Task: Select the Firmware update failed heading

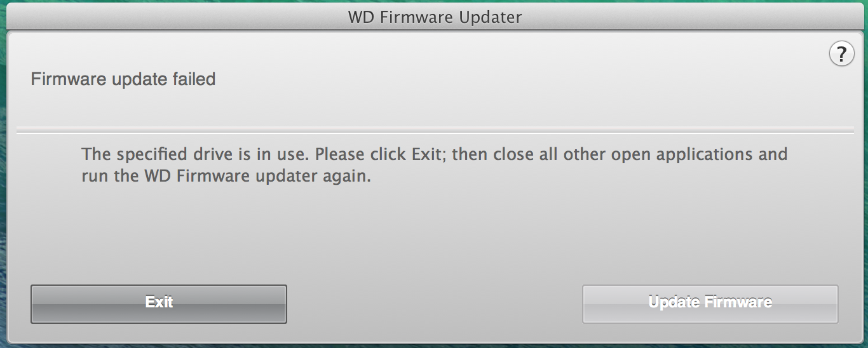Action: [123, 79]
